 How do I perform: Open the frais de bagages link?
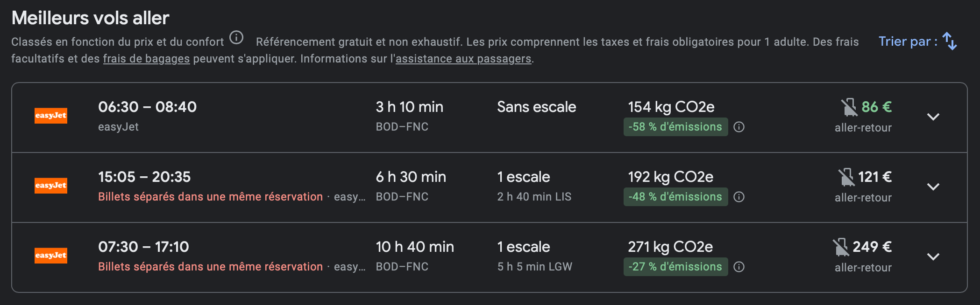(146, 59)
